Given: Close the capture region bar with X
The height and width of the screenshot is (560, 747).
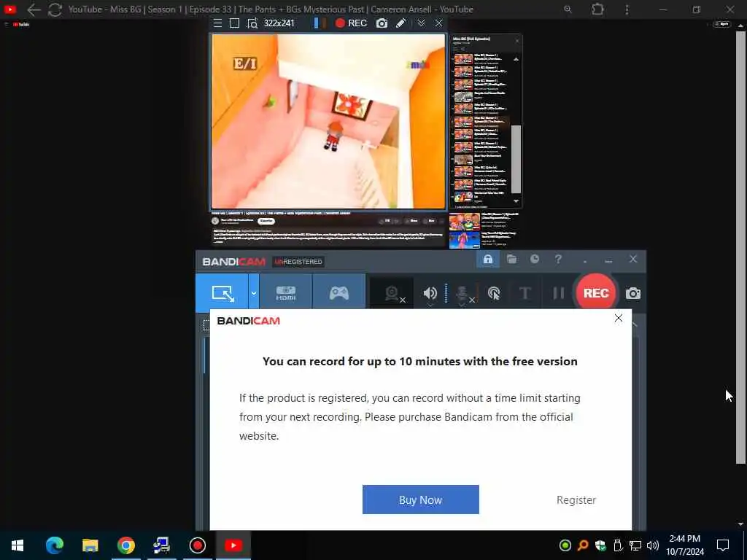Looking at the screenshot, I should (x=438, y=23).
